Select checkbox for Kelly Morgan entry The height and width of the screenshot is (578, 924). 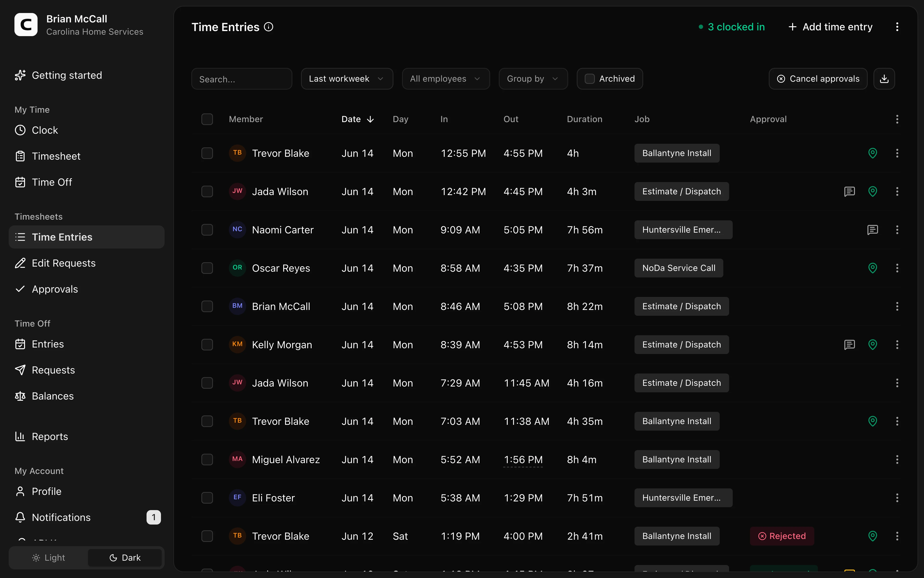coord(207,345)
